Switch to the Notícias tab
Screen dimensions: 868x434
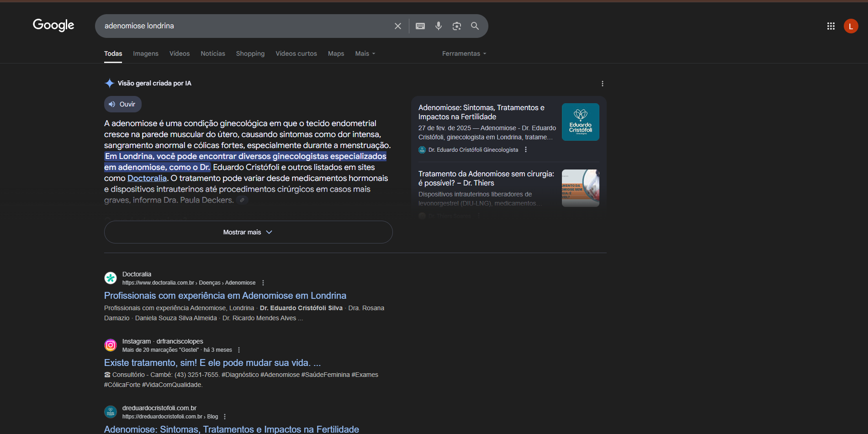(213, 53)
